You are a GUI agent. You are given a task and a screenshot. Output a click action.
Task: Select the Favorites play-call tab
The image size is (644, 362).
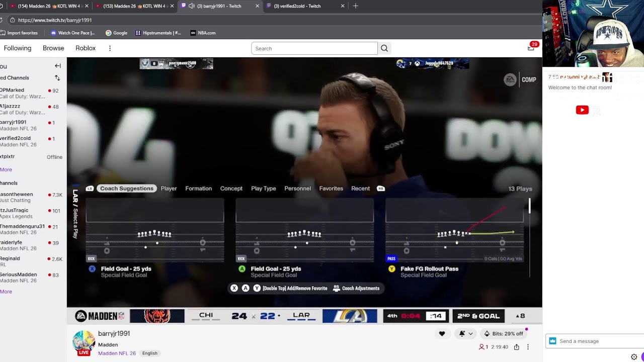(331, 189)
